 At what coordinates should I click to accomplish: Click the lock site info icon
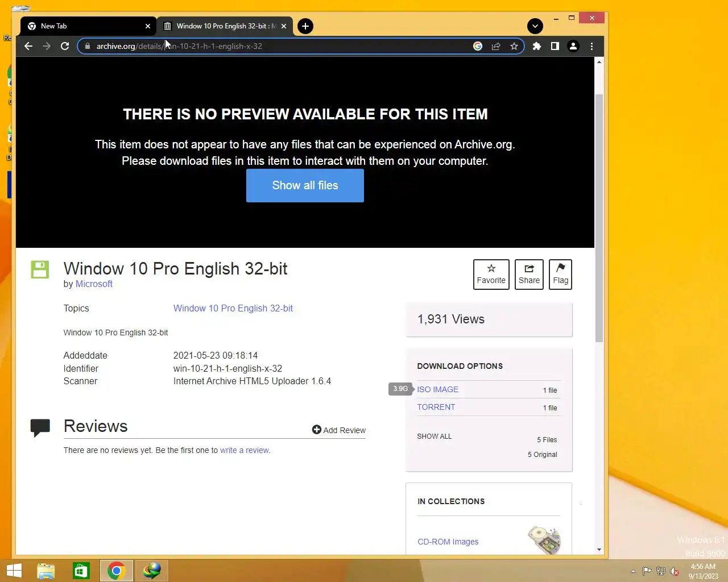(87, 46)
